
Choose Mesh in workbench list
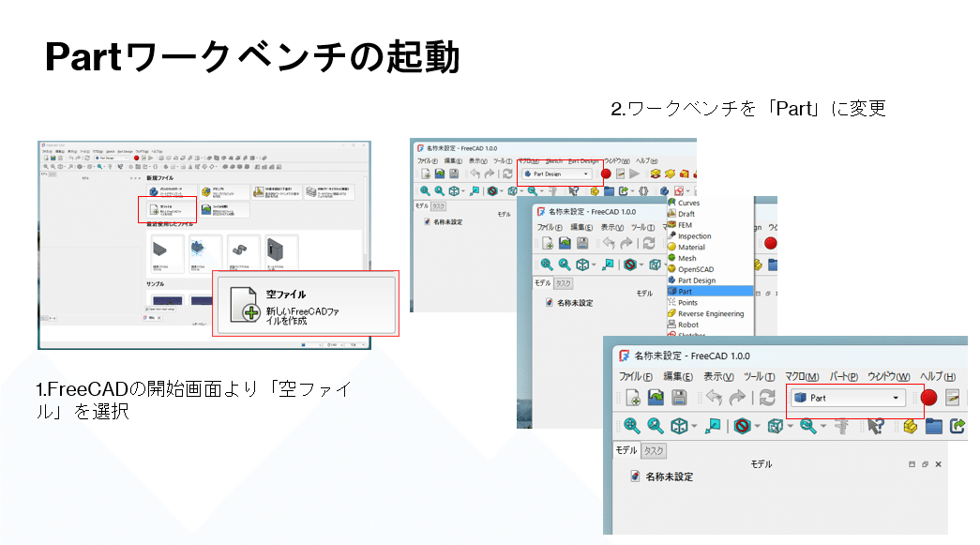710,258
